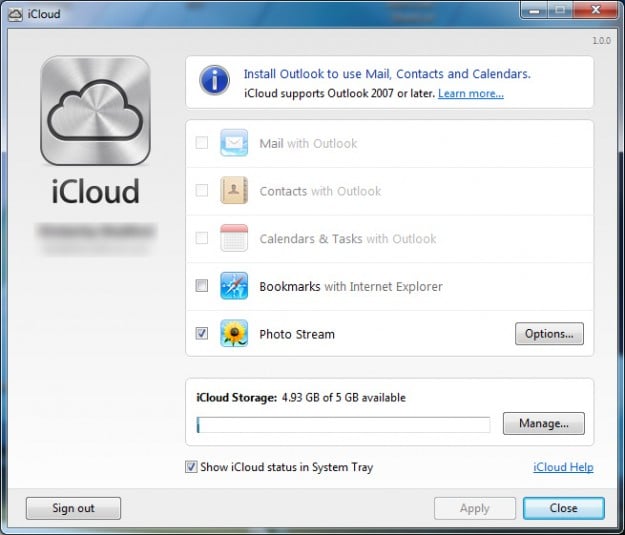Toggle Show iCloud status in System Tray

(x=191, y=467)
